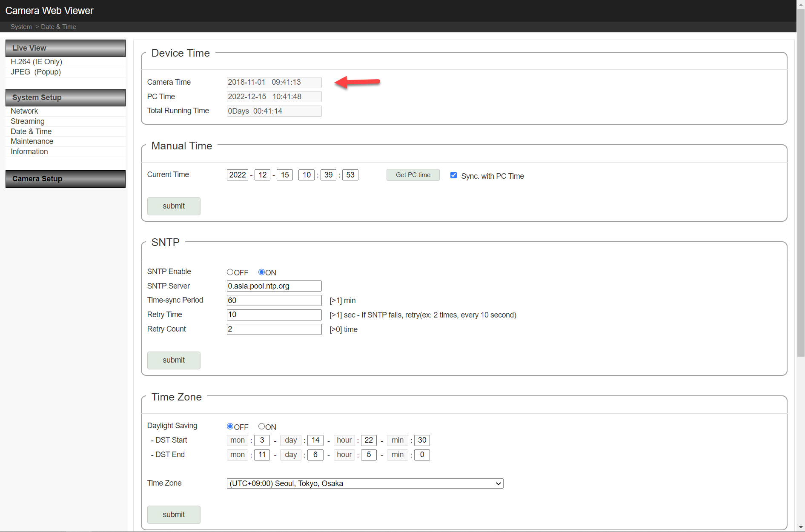Click the page vertical scrollbar thumb
This screenshot has height=532, width=805.
(801, 182)
